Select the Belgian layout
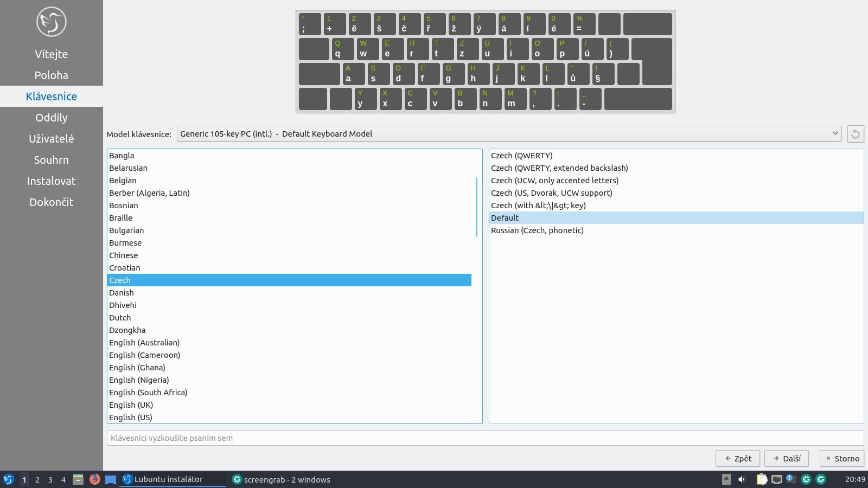This screenshot has height=488, width=868. pyautogui.click(x=289, y=181)
